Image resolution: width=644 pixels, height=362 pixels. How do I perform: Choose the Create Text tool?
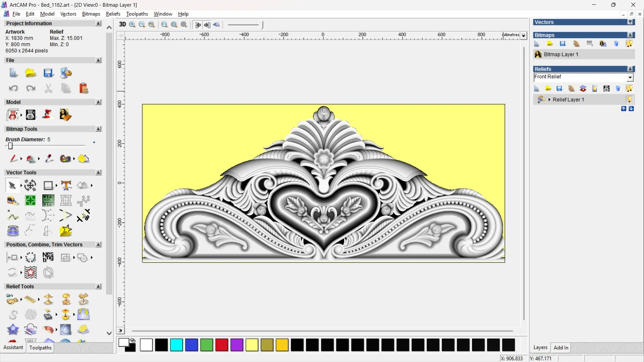(x=66, y=185)
